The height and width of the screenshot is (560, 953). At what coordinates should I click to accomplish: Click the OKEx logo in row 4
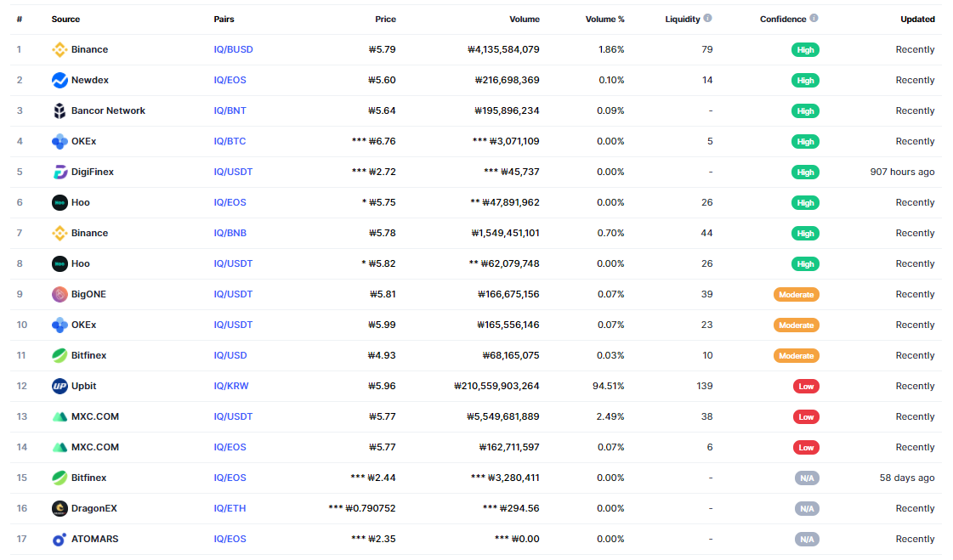(60, 142)
